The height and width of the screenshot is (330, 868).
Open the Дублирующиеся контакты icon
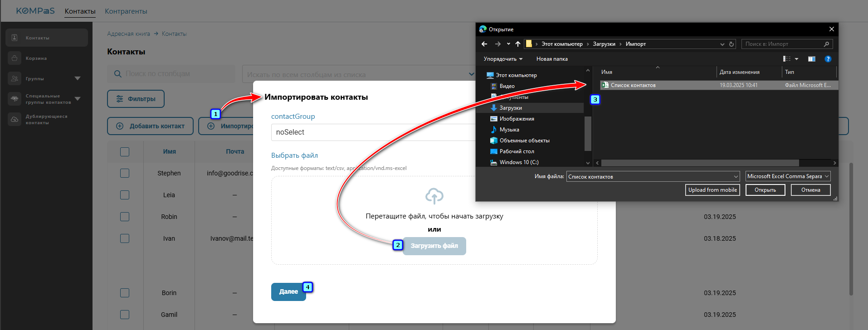15,119
